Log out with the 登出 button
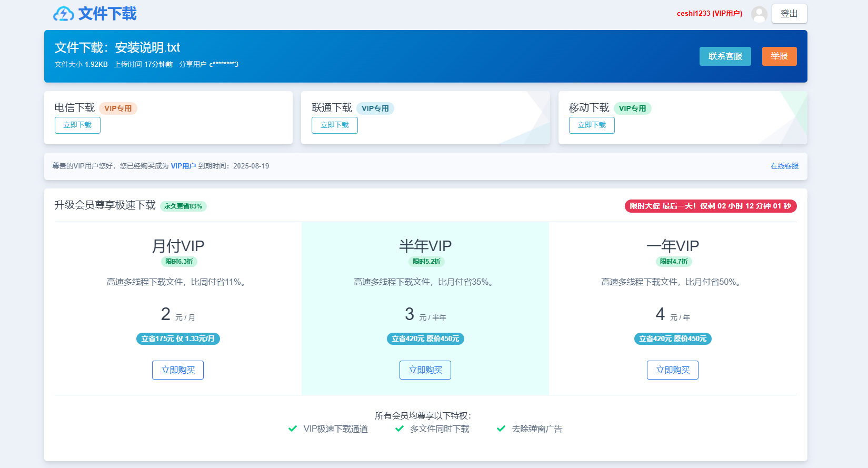 pos(789,14)
